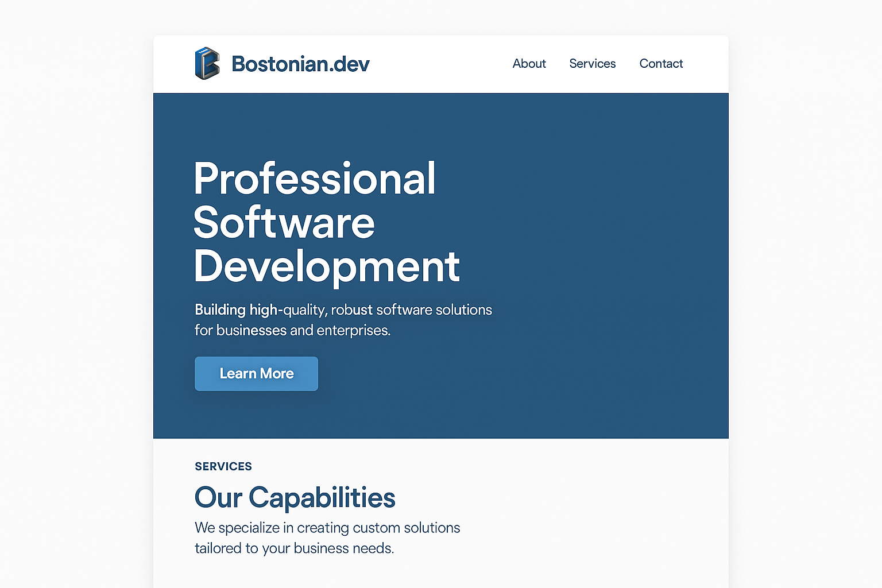Open the About page from navigation
Image resolution: width=882 pixels, height=588 pixels.
pyautogui.click(x=529, y=64)
